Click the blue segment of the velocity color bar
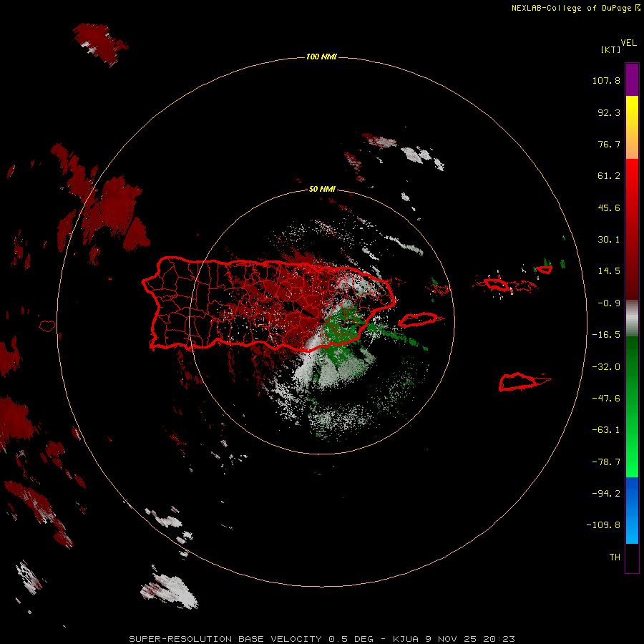 632,510
